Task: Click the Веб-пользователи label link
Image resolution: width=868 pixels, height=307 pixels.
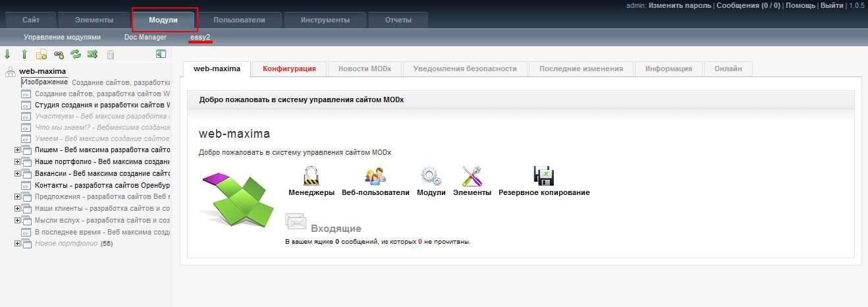Action: (375, 193)
